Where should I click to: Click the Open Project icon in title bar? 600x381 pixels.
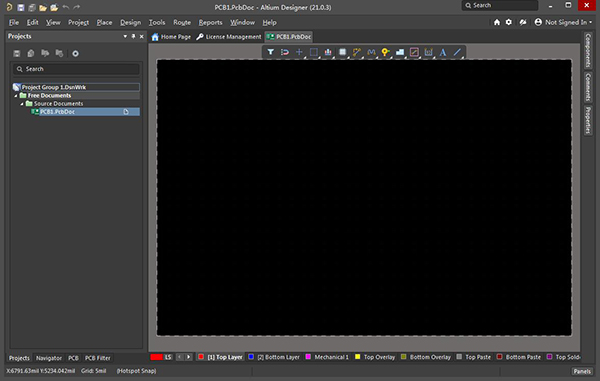coord(54,7)
